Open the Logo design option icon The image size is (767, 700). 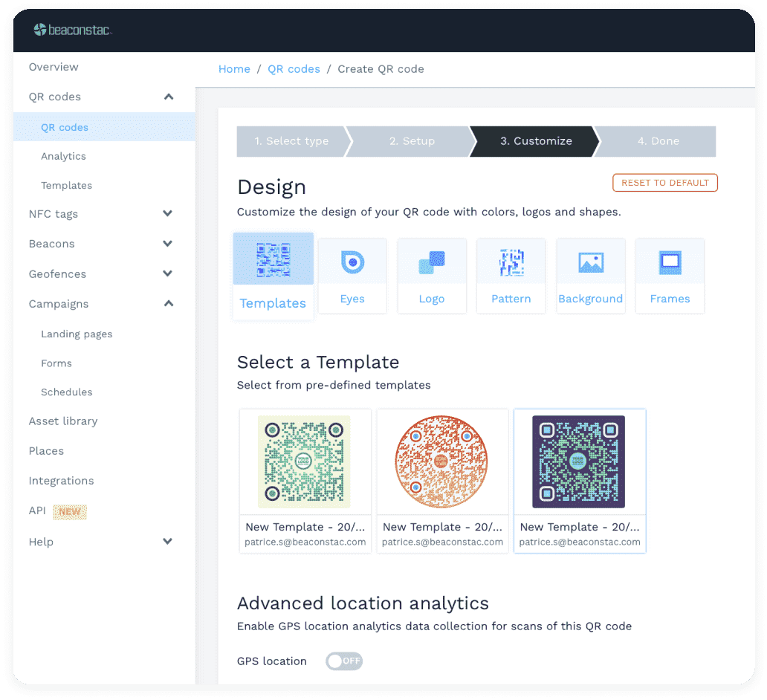pos(431,262)
